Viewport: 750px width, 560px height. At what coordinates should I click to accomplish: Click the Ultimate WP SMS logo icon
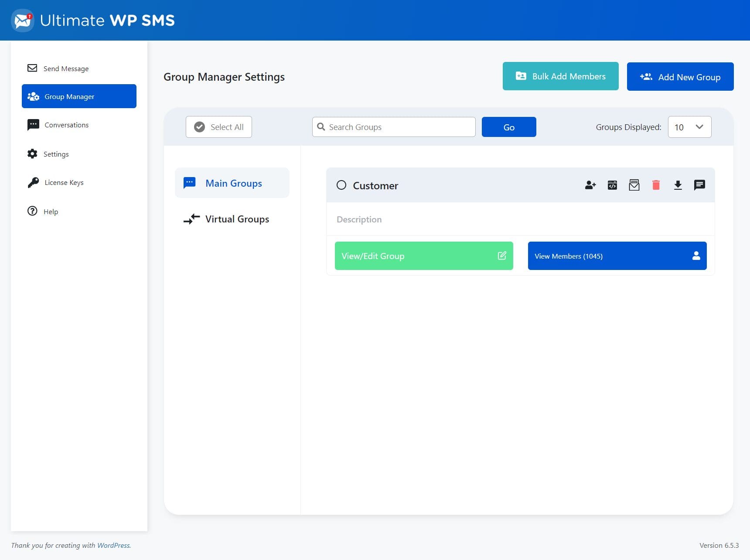pos(22,20)
